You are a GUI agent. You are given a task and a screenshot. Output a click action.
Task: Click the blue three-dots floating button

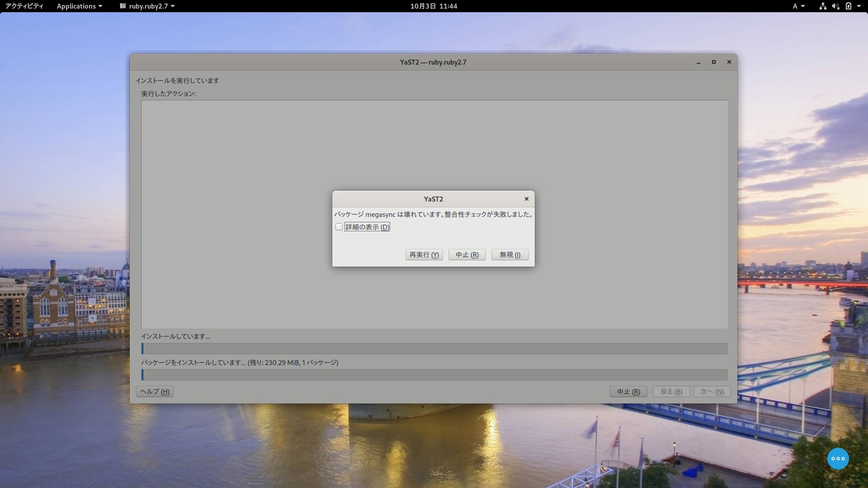click(838, 459)
